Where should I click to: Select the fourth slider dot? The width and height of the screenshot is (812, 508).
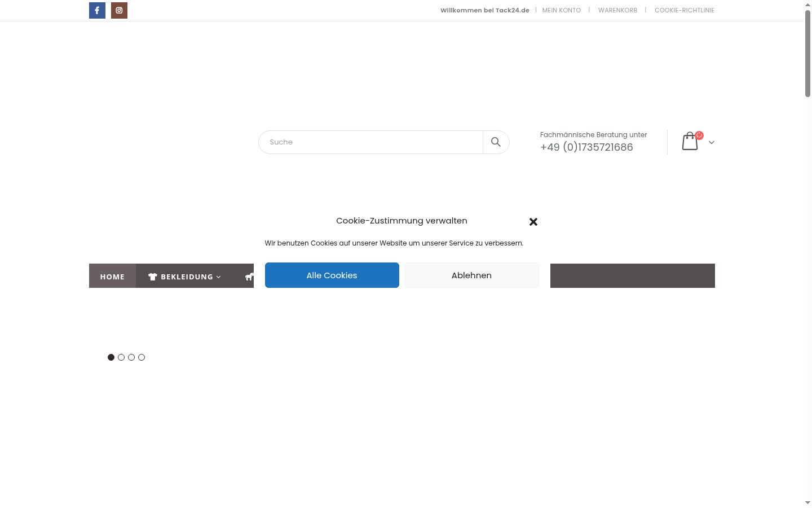coord(142,357)
